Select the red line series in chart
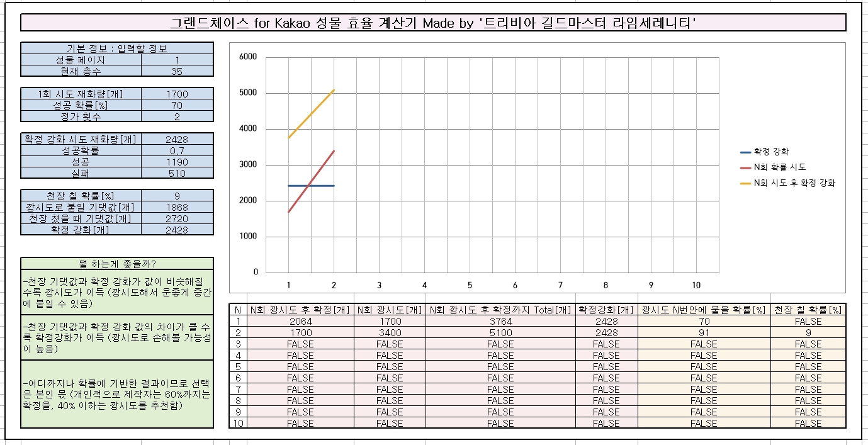 [311, 181]
